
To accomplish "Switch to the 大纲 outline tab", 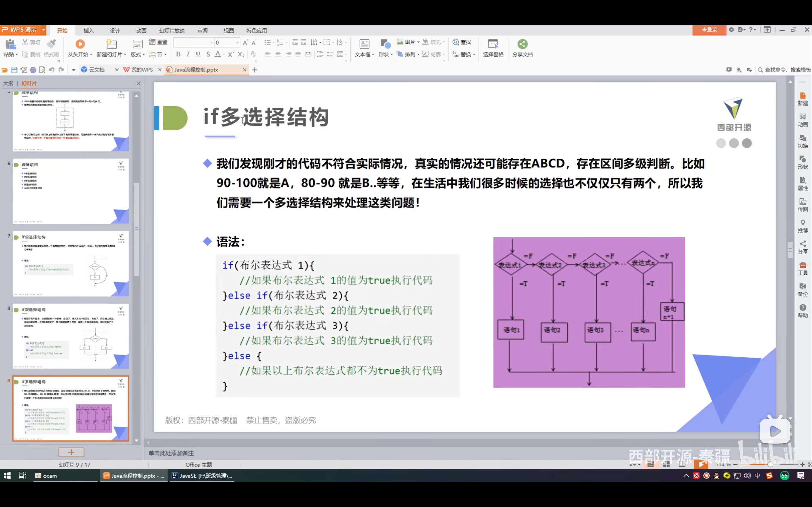I will [x=8, y=83].
